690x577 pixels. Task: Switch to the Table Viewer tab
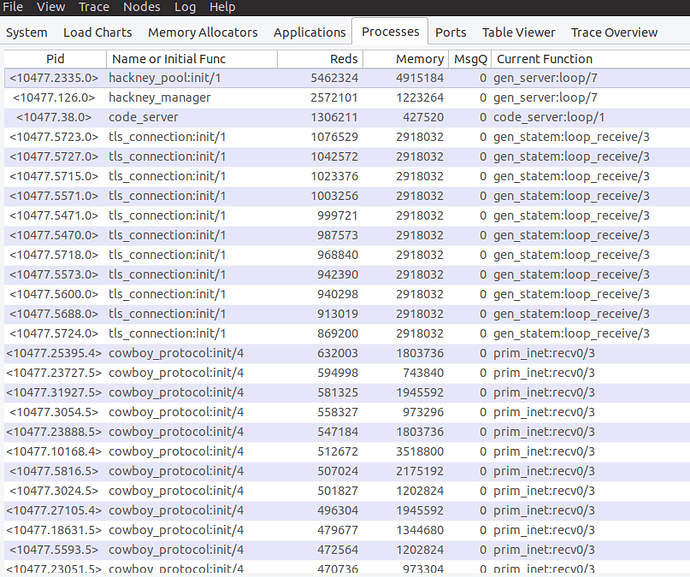click(519, 33)
